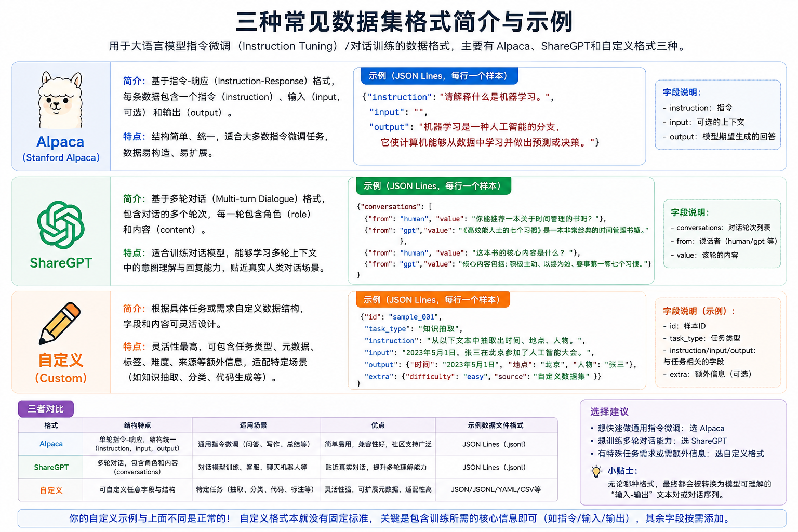Click the "instruction": "请解释什么是机器学习。" code line

pos(458,97)
